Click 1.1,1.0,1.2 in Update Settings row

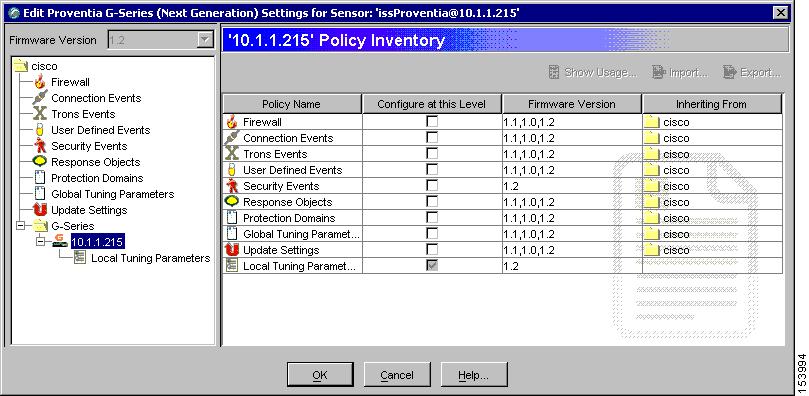[x=529, y=250]
